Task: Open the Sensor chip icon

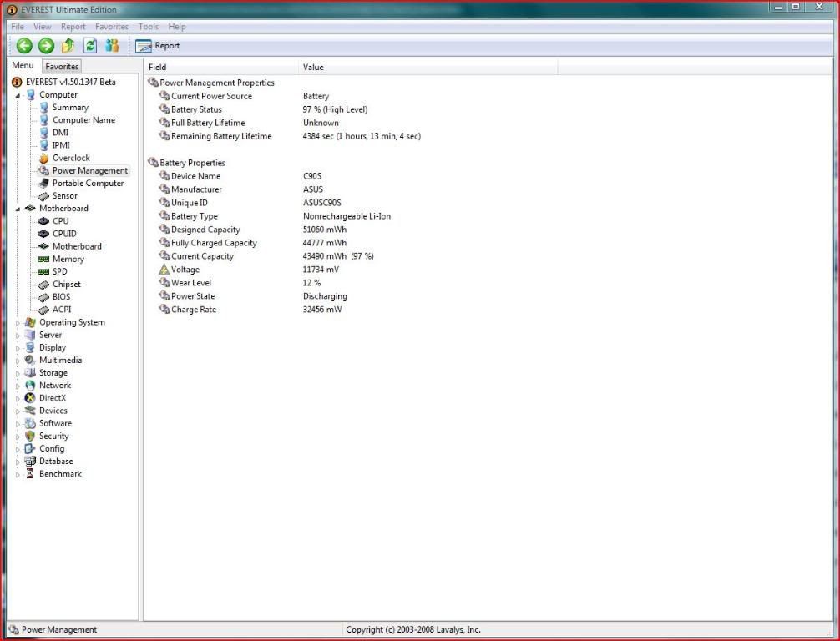Action: tap(44, 196)
